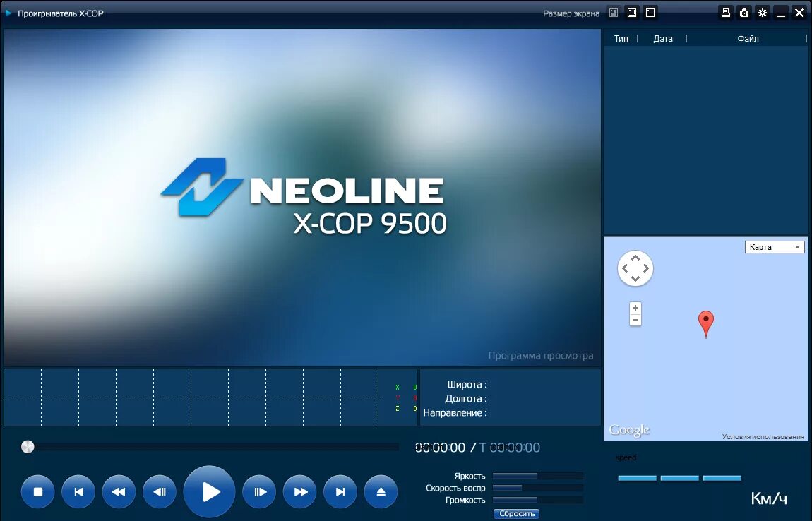
Task: Click the video preview area
Action: point(302,198)
